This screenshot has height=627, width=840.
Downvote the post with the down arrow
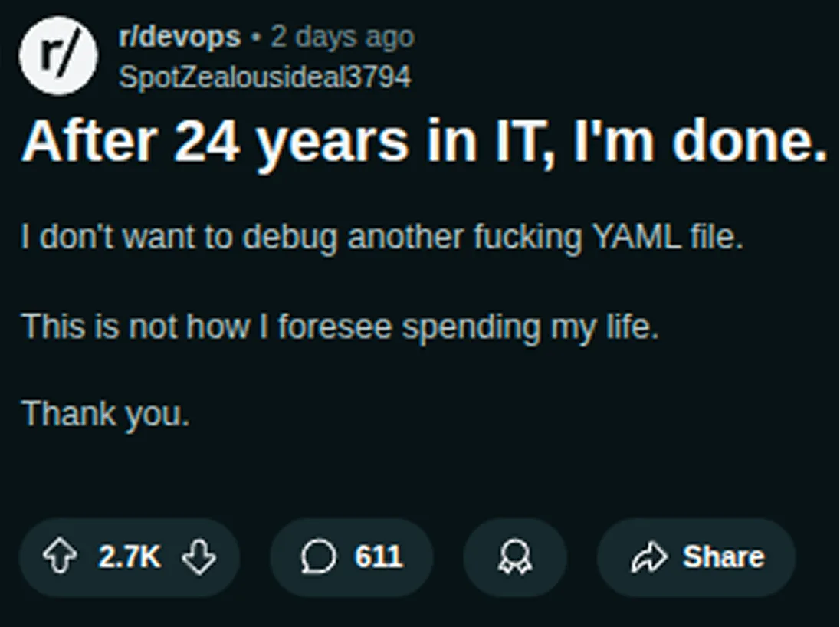[x=198, y=557]
